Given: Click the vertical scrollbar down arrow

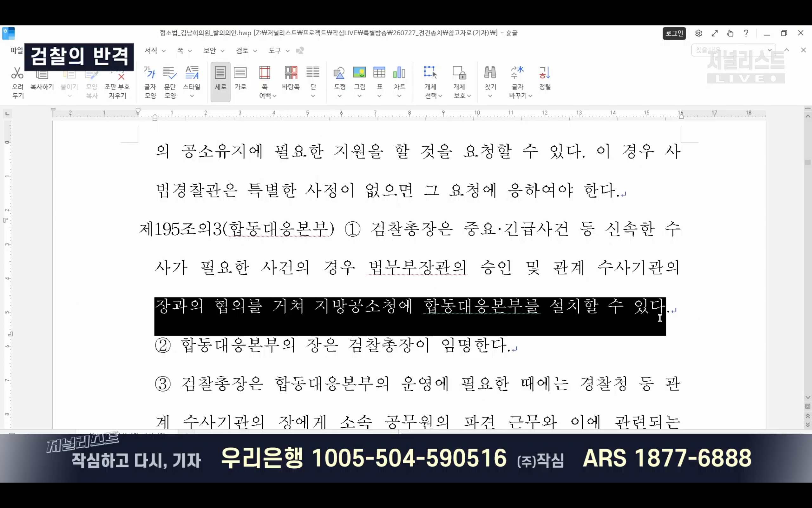Looking at the screenshot, I should click(x=808, y=398).
